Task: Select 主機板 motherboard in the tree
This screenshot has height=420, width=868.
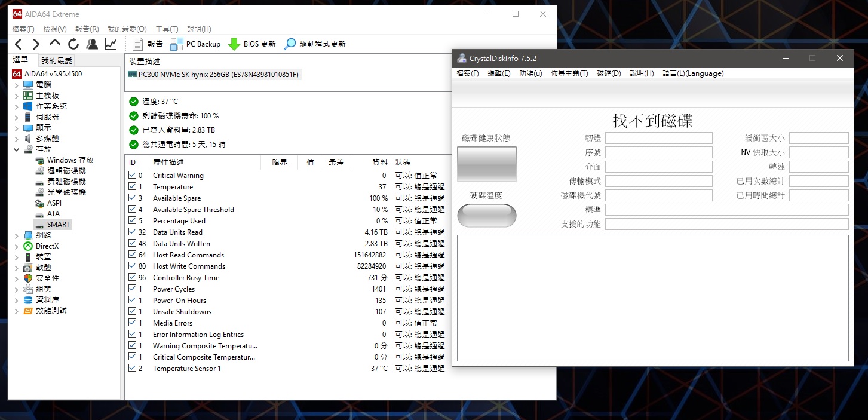Action: pyautogui.click(x=41, y=96)
